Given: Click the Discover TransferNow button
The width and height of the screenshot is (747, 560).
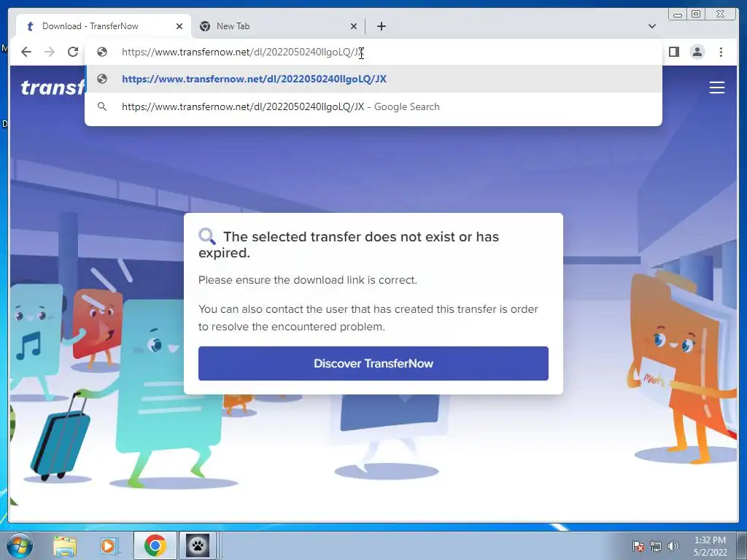Looking at the screenshot, I should (x=373, y=363).
